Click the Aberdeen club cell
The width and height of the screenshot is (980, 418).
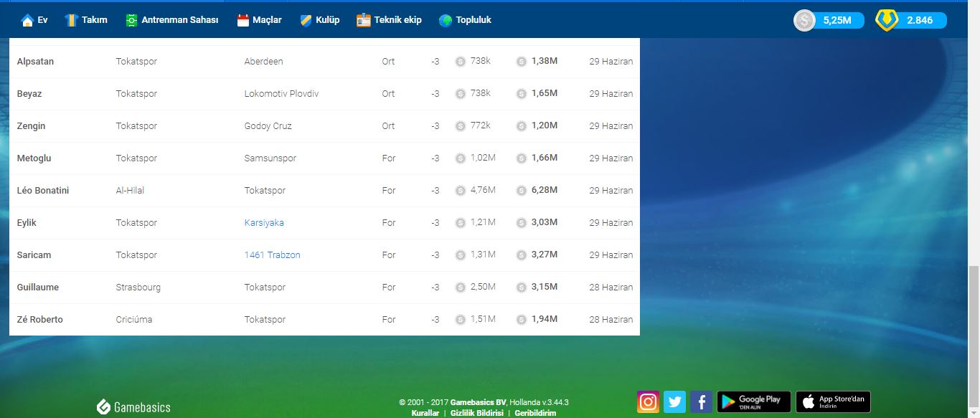click(263, 62)
